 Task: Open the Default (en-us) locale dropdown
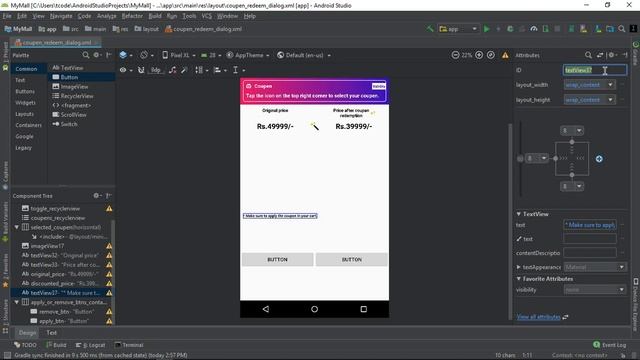[x=304, y=55]
